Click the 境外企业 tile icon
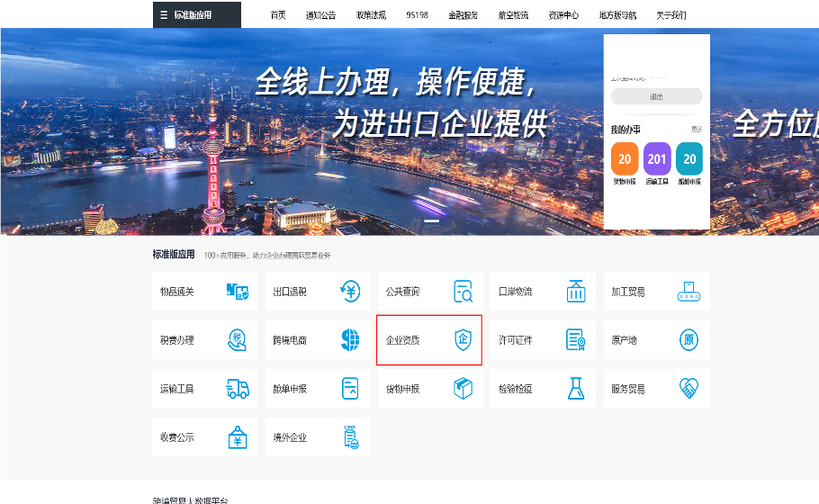The height and width of the screenshot is (504, 819). click(x=351, y=437)
